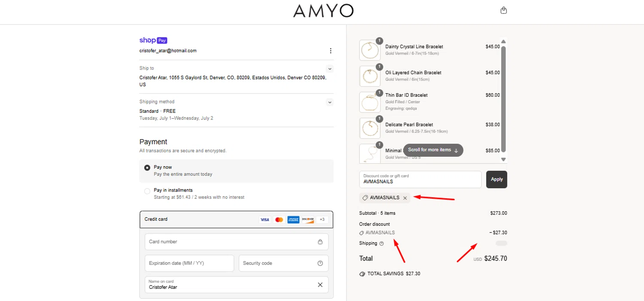
Task: Click the American Express card icon
Action: (x=294, y=219)
